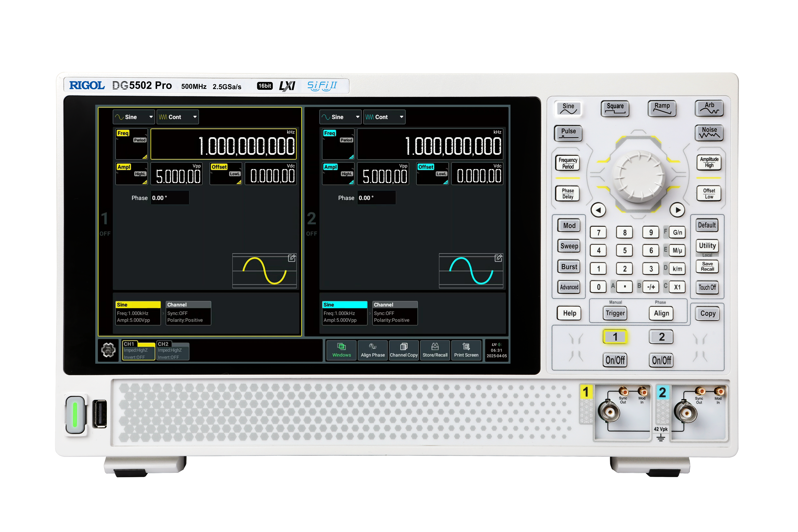Tap the CH1 Phase 0.00° field
The height and width of the screenshot is (532, 798).
(170, 198)
